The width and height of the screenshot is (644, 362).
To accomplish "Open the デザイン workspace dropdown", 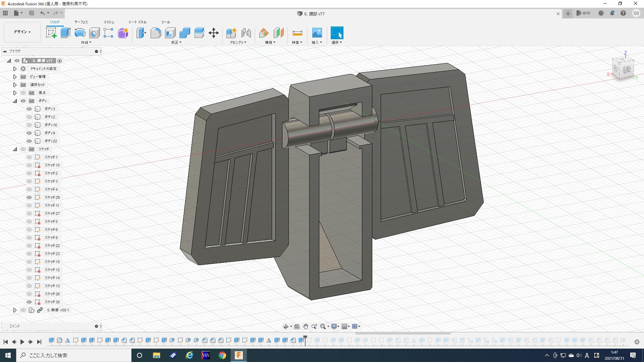I will [x=22, y=32].
